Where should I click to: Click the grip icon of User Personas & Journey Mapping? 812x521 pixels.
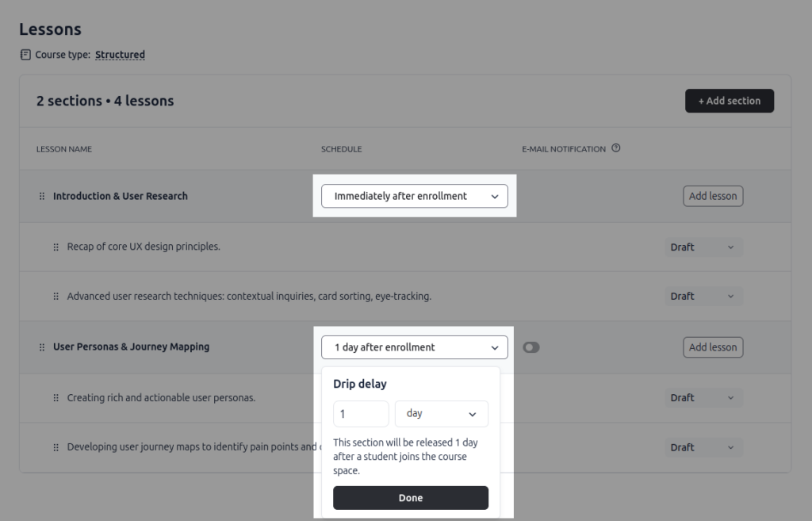42,347
